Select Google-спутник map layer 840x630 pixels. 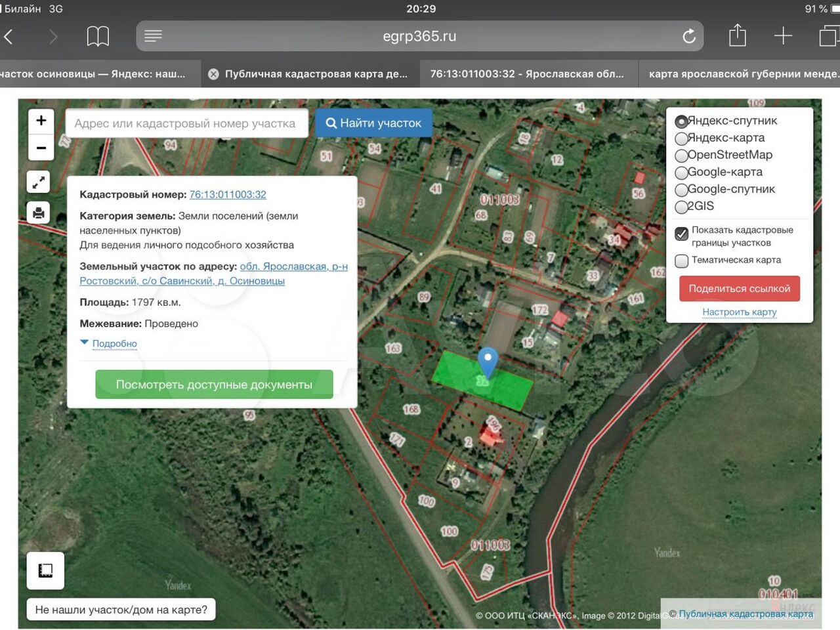pos(681,190)
